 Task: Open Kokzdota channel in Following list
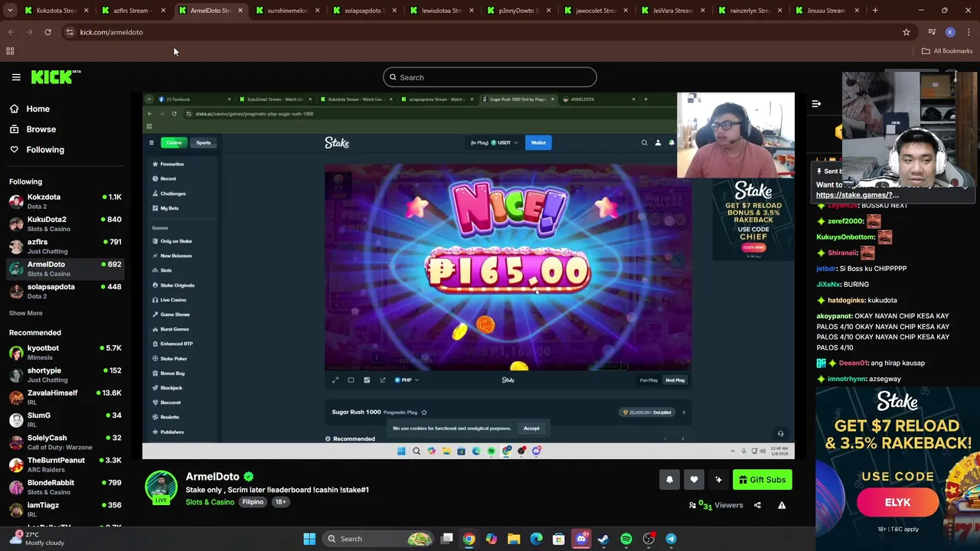(65, 201)
